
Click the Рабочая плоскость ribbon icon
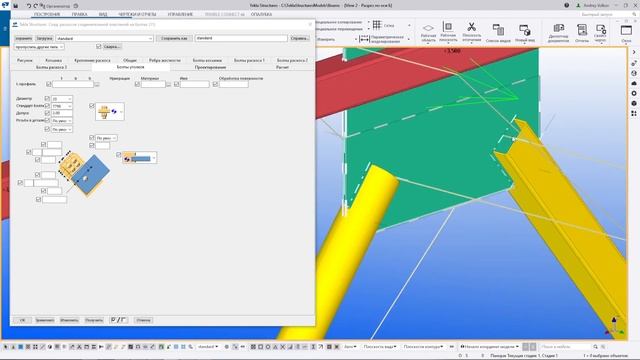(448, 27)
